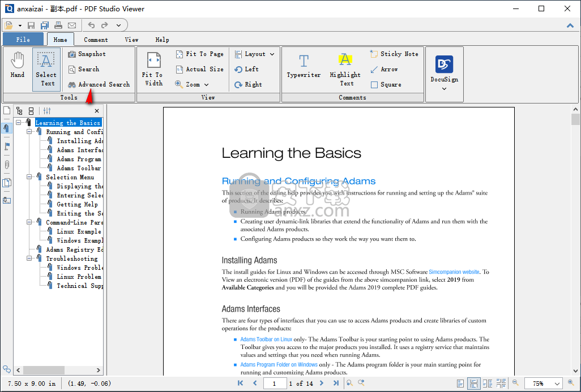Viewport: 581px width, 392px height.
Task: Apply Fit To Width view
Action: [x=153, y=69]
